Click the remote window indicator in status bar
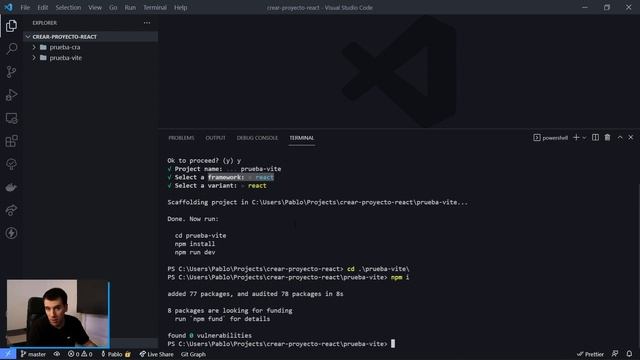 point(8,354)
